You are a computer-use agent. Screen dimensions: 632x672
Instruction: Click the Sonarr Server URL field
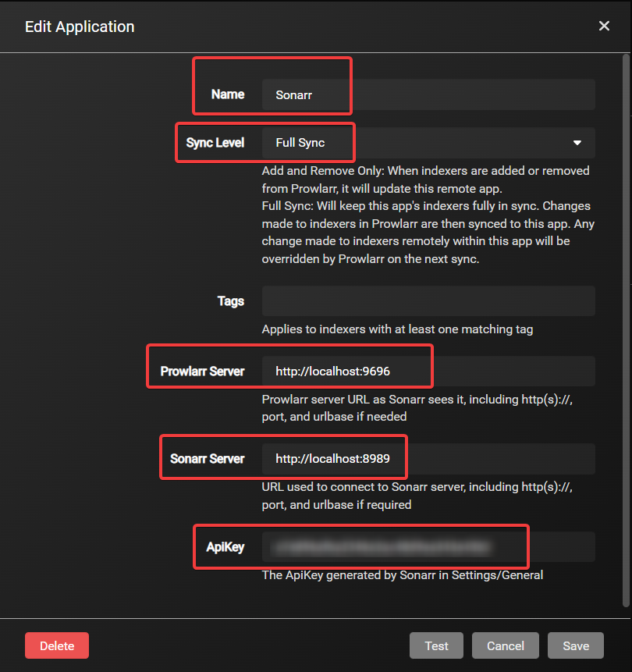(x=428, y=459)
